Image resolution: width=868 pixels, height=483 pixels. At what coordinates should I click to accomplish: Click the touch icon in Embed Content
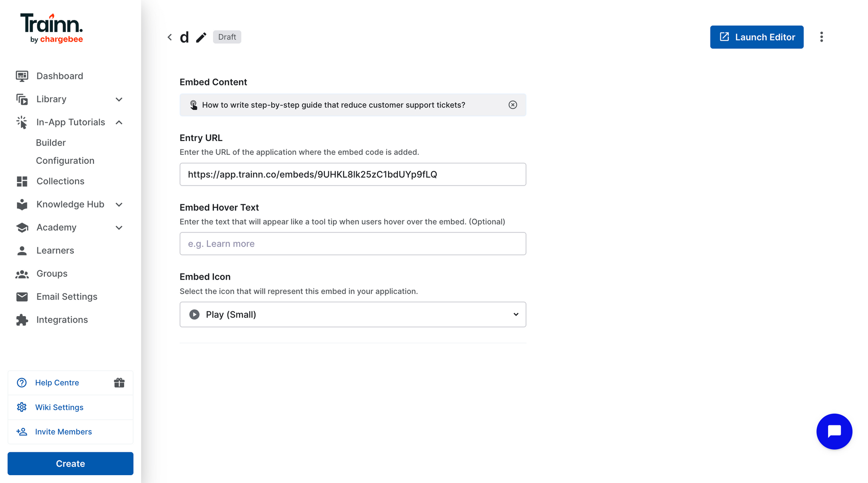[x=194, y=105]
